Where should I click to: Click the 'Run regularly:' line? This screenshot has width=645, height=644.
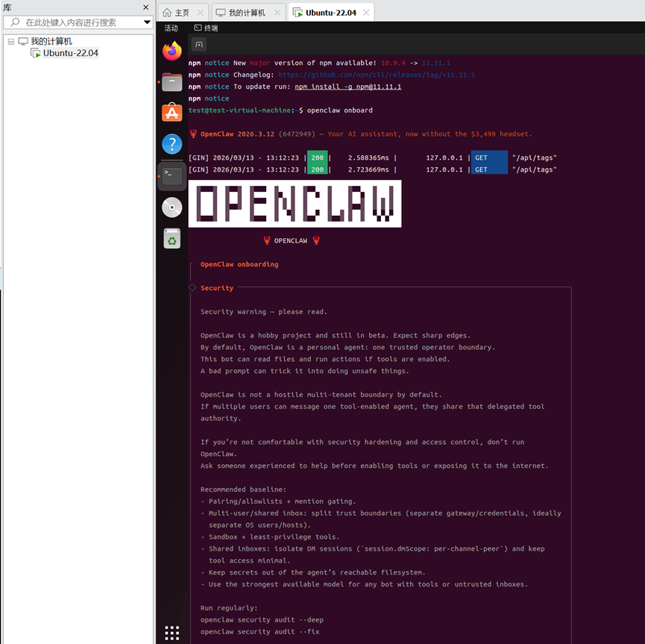[x=229, y=608]
